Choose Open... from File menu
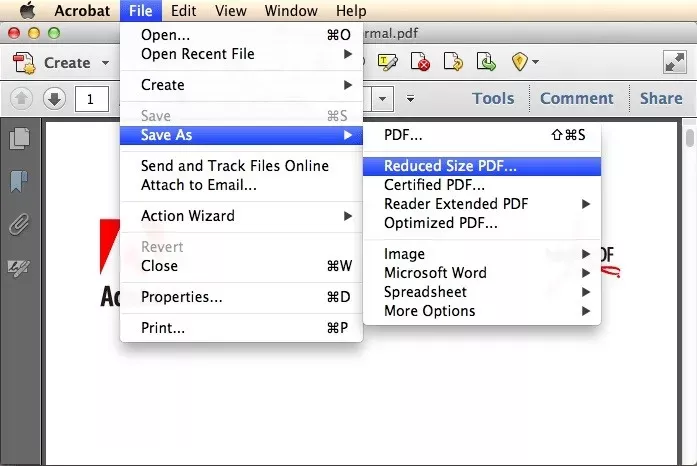 (241, 35)
